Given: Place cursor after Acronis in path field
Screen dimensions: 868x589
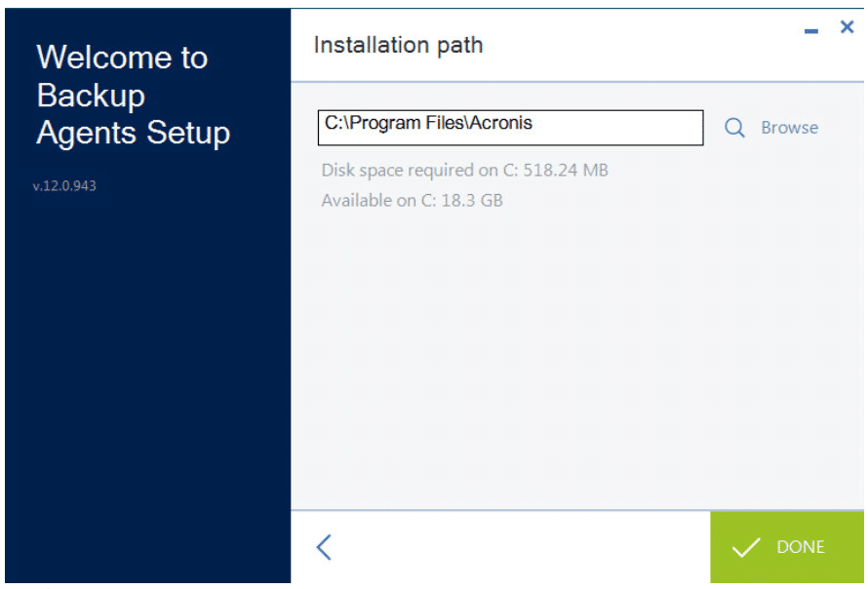Looking at the screenshot, I should pos(534,123).
